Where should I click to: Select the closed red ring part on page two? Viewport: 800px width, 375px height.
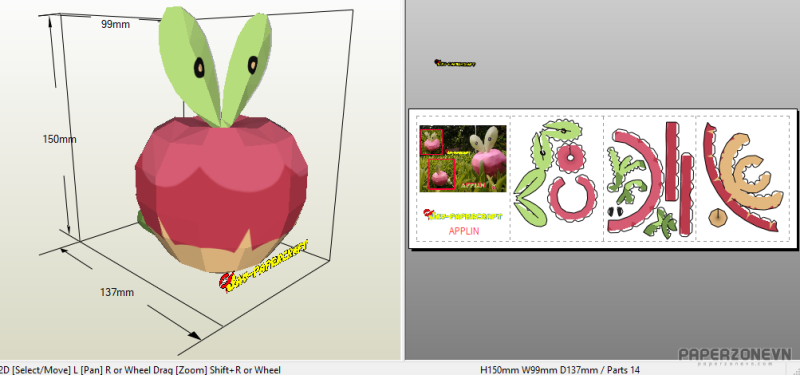coord(570,157)
